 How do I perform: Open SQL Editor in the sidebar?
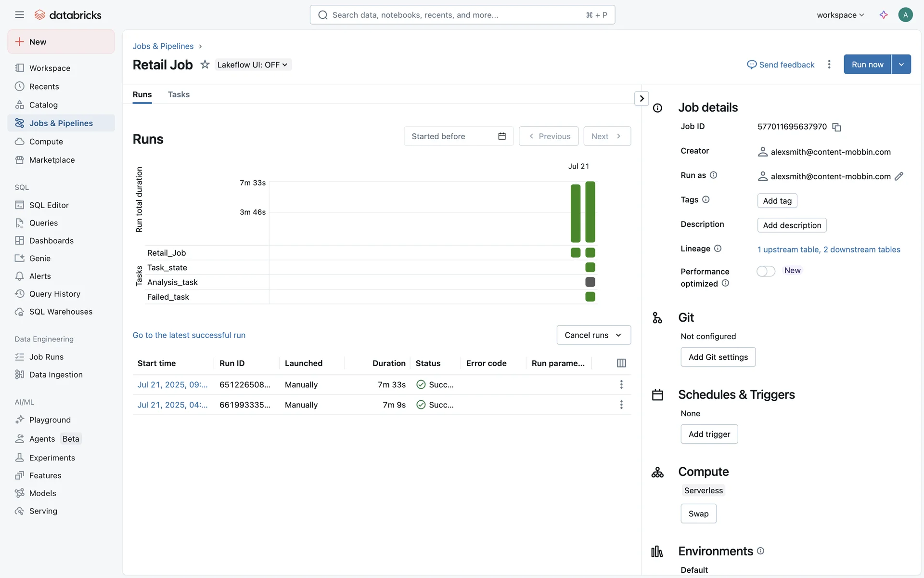[49, 205]
